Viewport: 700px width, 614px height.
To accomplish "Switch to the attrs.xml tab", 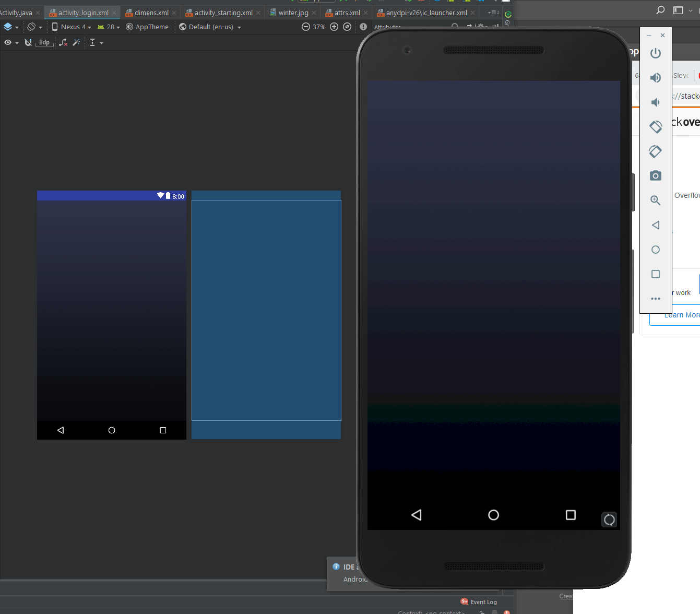I will click(347, 13).
